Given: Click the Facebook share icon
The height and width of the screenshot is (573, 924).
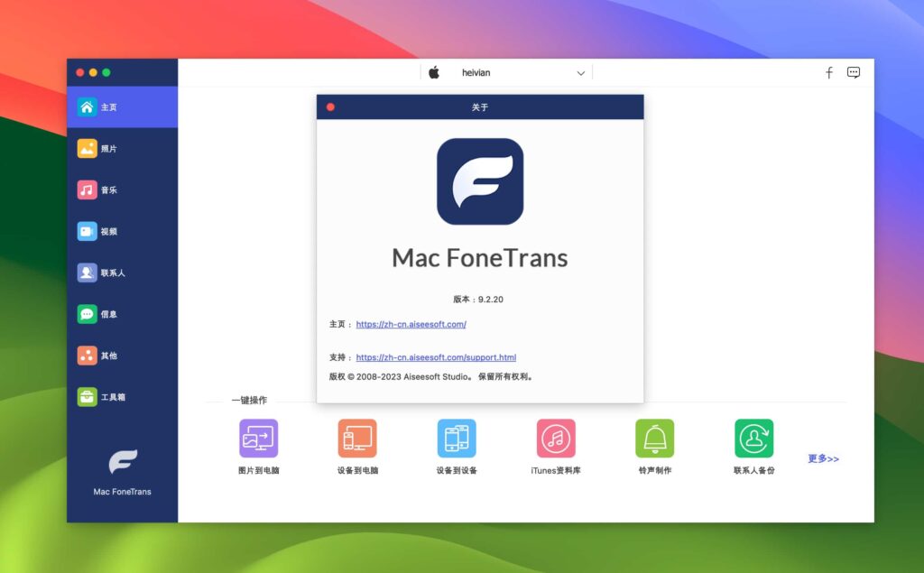Looking at the screenshot, I should 828,72.
